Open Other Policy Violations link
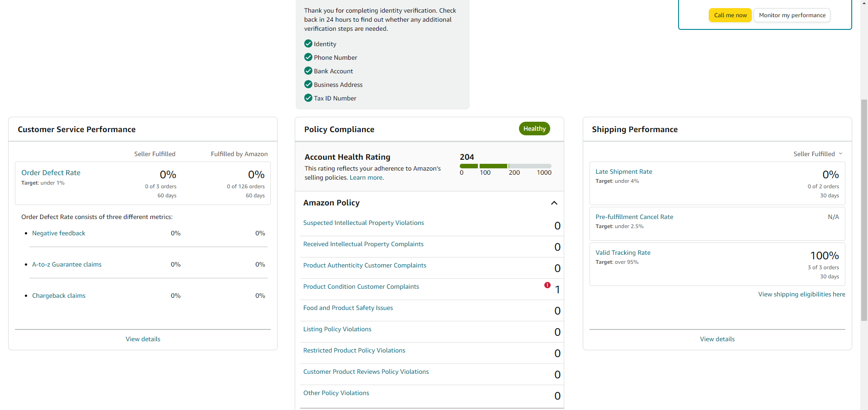The height and width of the screenshot is (410, 868). click(x=336, y=393)
